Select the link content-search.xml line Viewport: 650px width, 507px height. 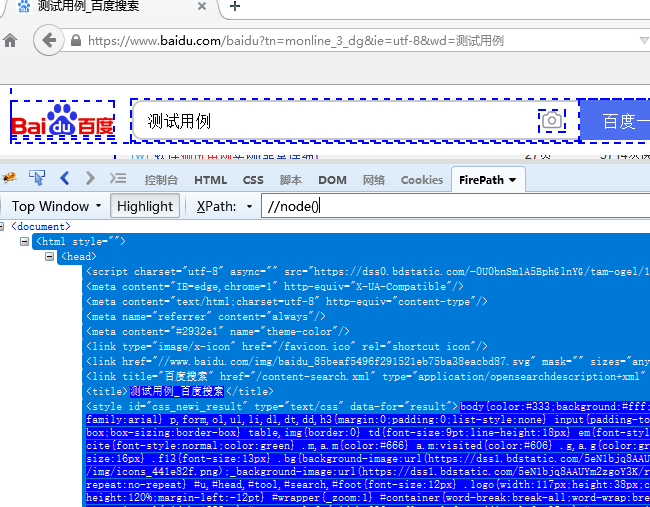tap(368, 376)
